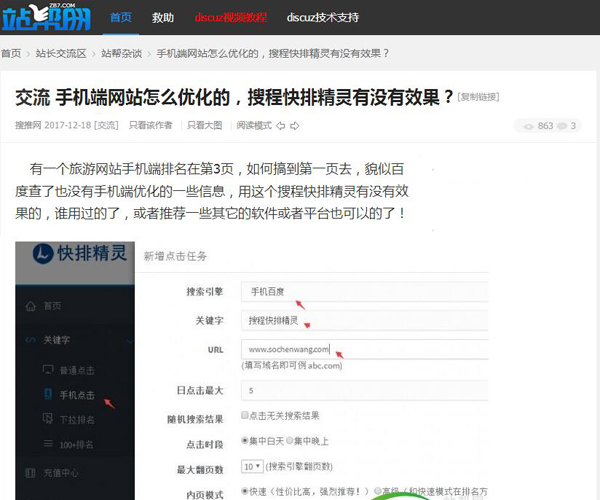Select 只看大图 view option
Image resolution: width=600 pixels, height=500 pixels.
tap(204, 125)
